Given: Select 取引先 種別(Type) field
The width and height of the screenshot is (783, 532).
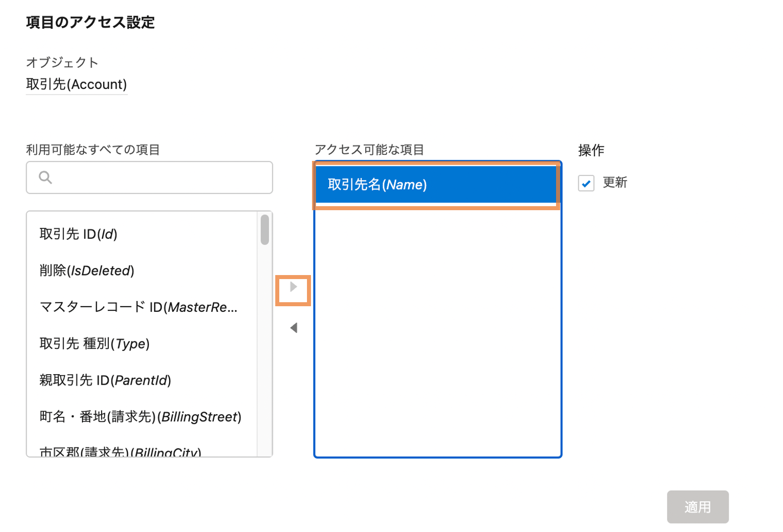Looking at the screenshot, I should 142,344.
